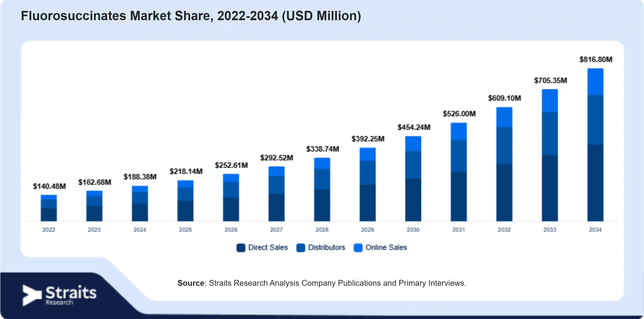
Task: Click the Direct Sales segment of 2028 bar
Action: pyautogui.click(x=322, y=205)
